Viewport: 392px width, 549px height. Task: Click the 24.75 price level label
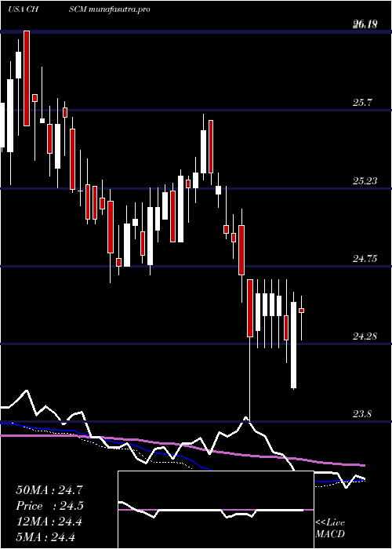pos(365,259)
